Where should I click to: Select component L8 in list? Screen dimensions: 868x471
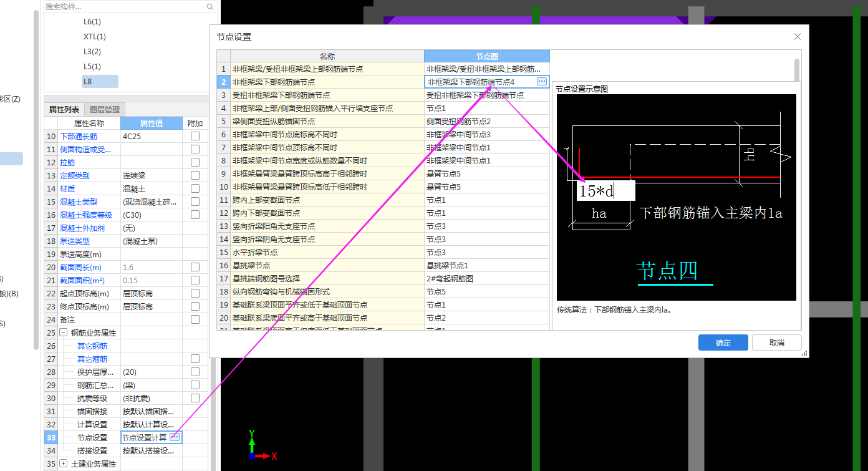100,81
